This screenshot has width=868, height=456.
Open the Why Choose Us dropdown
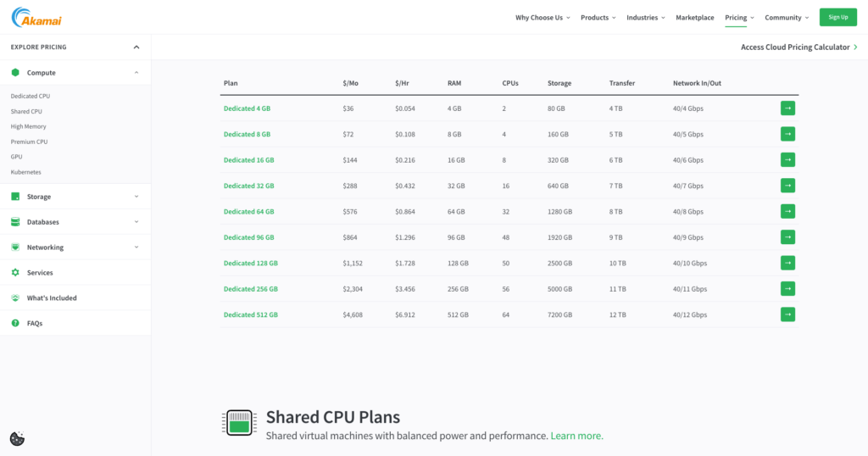tap(542, 18)
